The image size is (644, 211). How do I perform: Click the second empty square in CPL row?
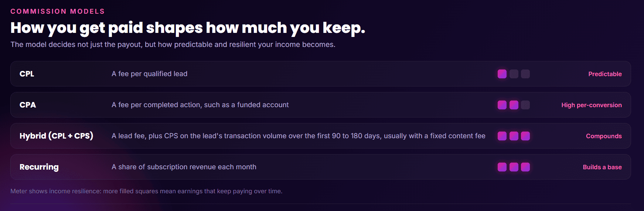pos(514,74)
